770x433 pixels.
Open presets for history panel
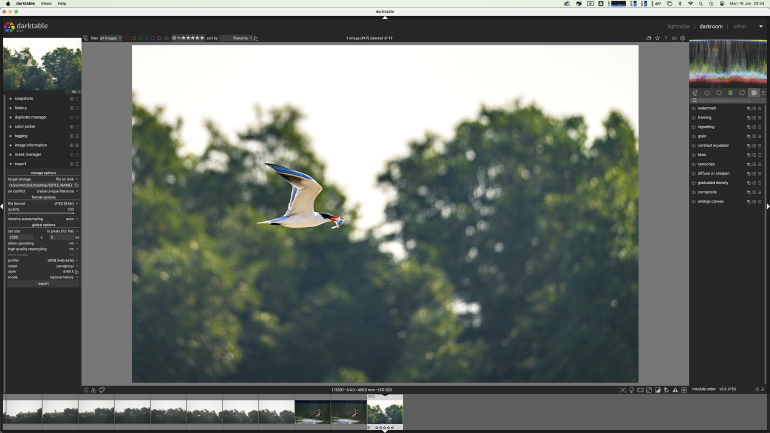click(77, 108)
